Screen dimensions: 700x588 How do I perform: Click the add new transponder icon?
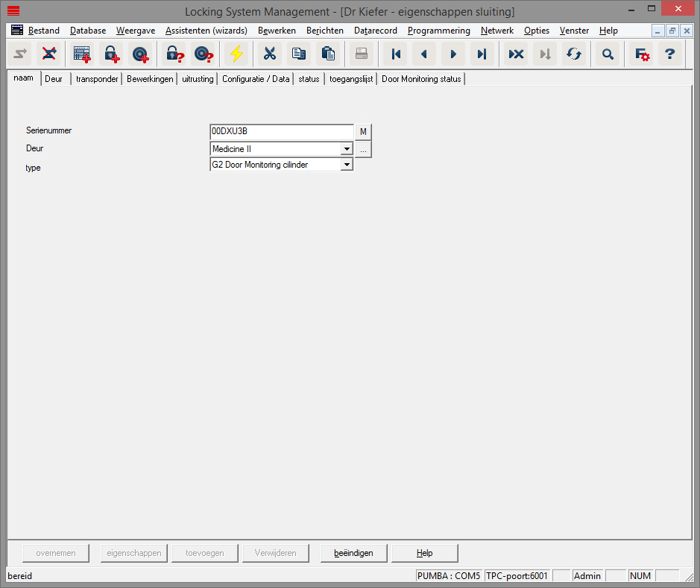point(140,54)
